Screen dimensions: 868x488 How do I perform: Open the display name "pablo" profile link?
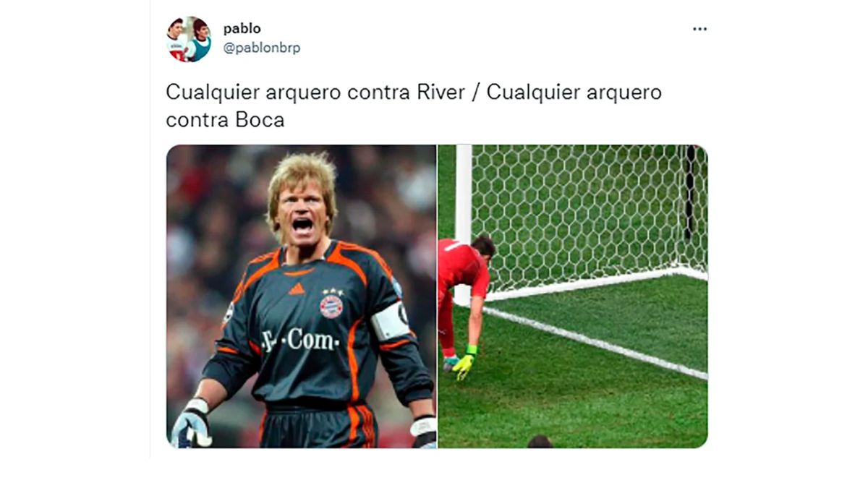[242, 29]
